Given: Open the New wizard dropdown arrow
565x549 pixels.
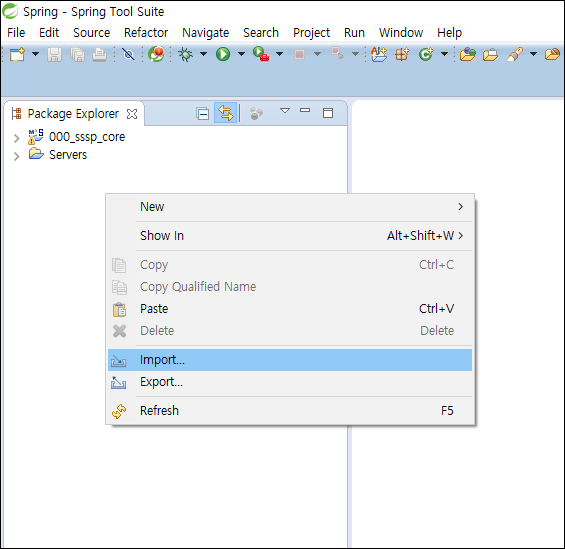Looking at the screenshot, I should tap(35, 54).
